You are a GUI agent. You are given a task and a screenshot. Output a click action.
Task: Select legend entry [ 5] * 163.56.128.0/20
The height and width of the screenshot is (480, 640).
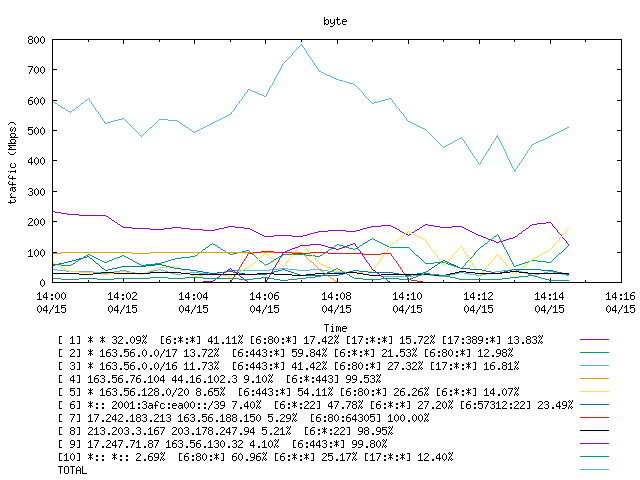pyautogui.click(x=288, y=392)
